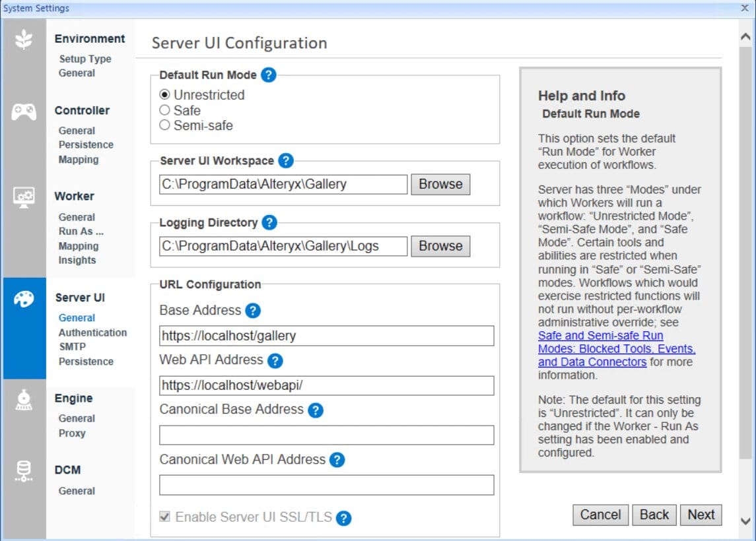Click the Logging Directory help icon
The height and width of the screenshot is (541, 756).
coord(268,223)
